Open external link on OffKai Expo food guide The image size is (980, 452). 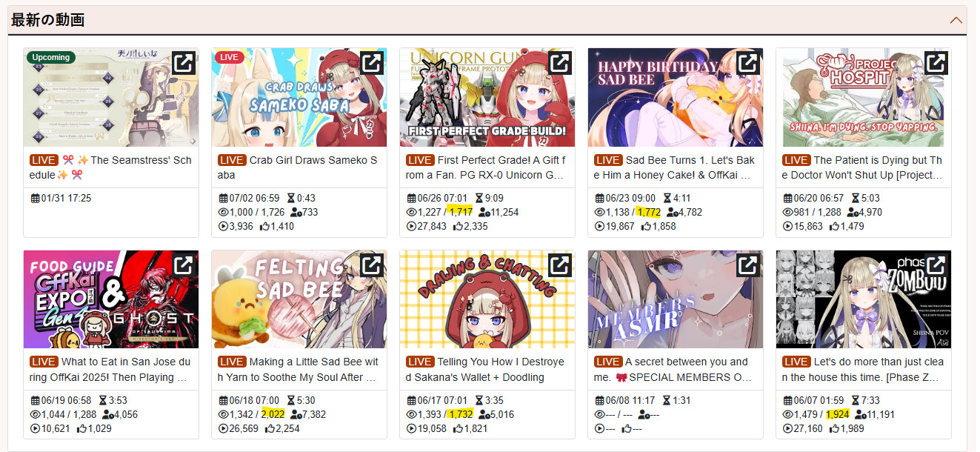pyautogui.click(x=184, y=265)
